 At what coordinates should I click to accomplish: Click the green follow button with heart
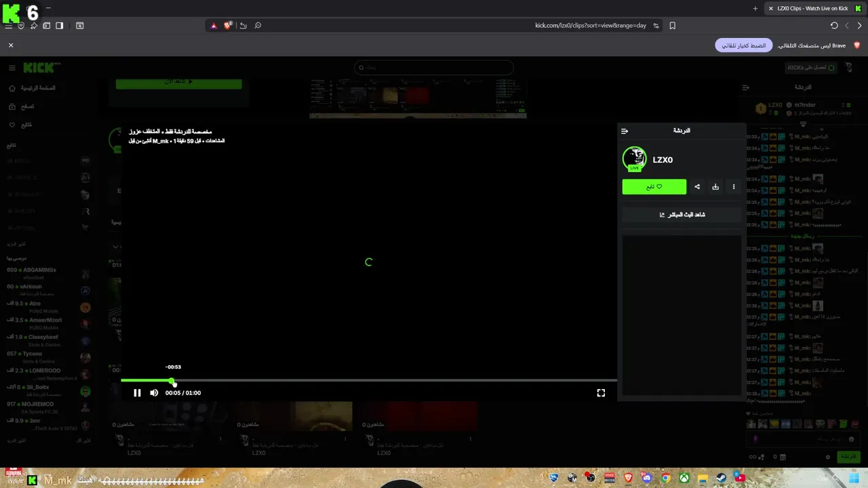(x=654, y=186)
